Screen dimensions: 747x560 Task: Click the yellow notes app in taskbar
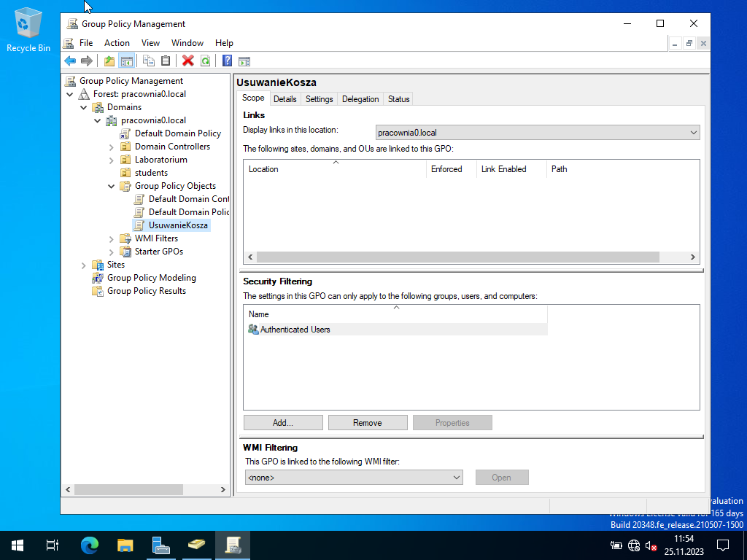(196, 545)
